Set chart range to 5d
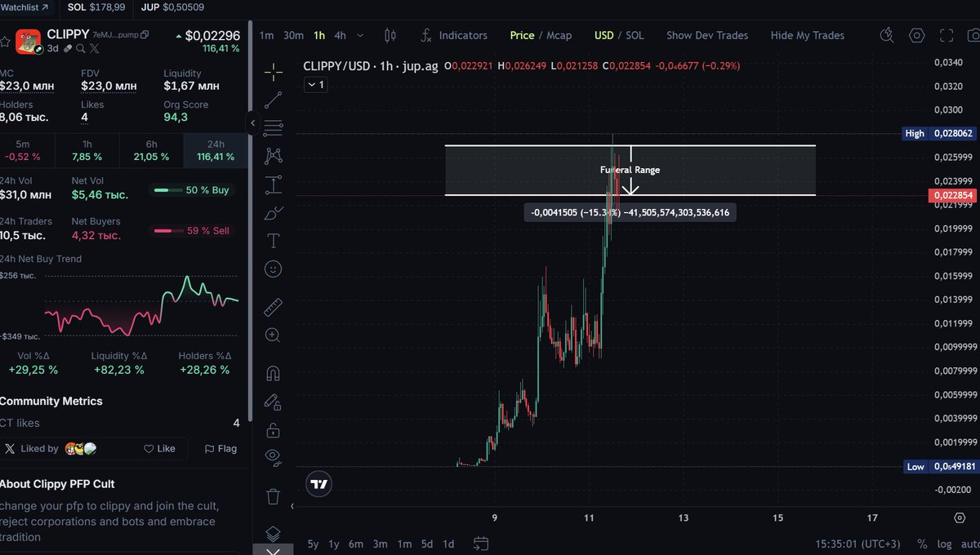 tap(427, 544)
